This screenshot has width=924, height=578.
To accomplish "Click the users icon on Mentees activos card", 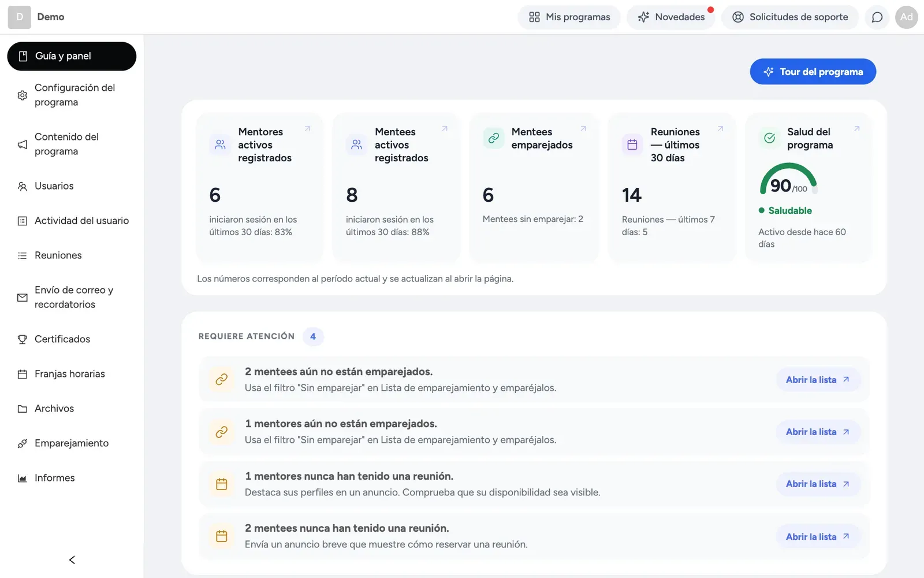I will tap(357, 144).
